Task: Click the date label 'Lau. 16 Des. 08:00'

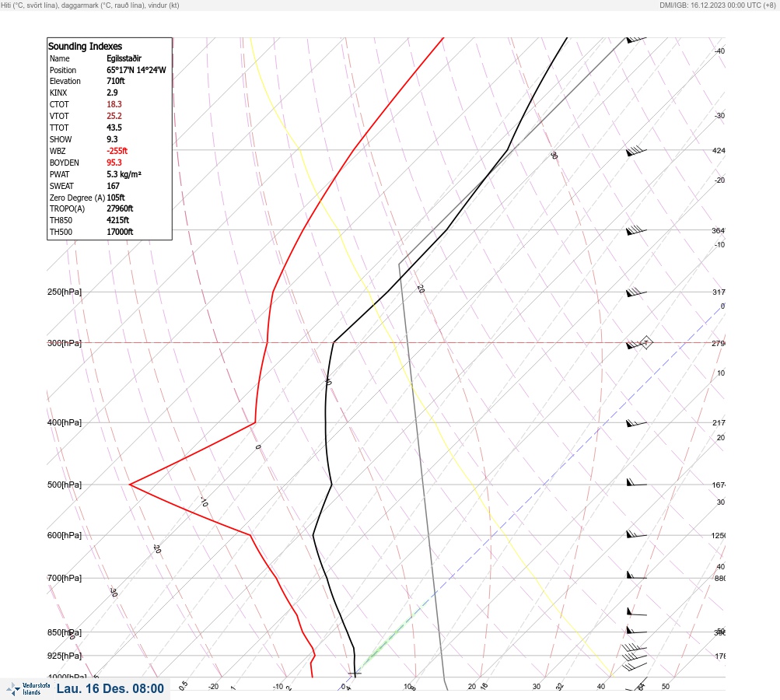Action: point(110,688)
